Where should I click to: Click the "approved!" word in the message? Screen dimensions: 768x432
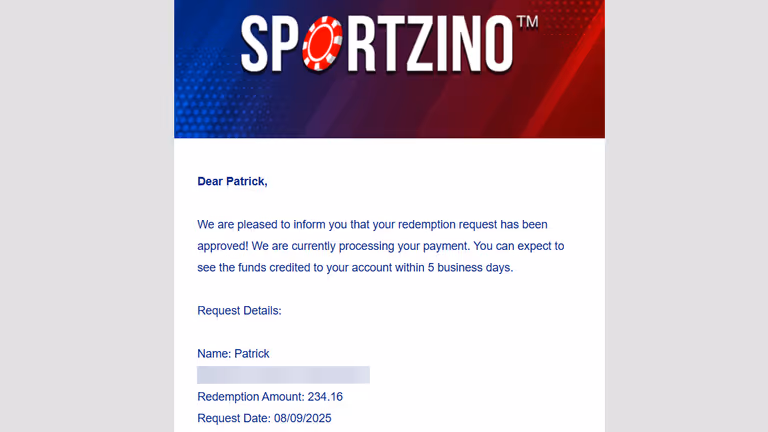click(x=223, y=246)
